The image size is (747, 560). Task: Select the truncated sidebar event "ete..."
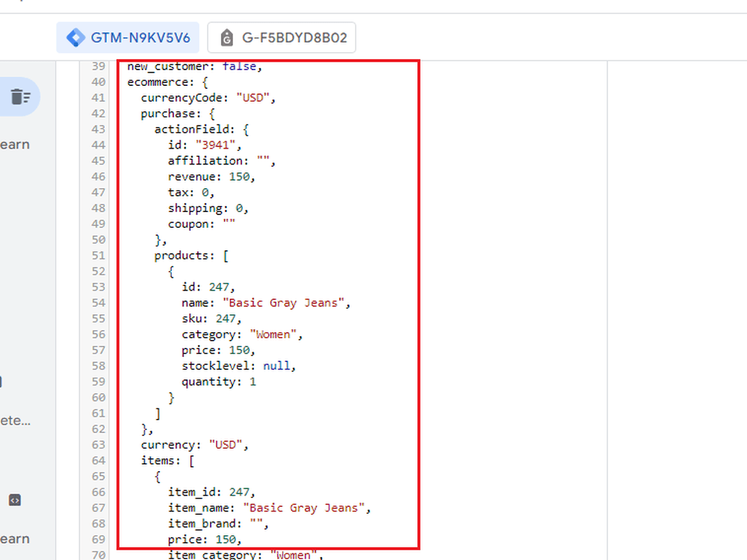pos(15,420)
